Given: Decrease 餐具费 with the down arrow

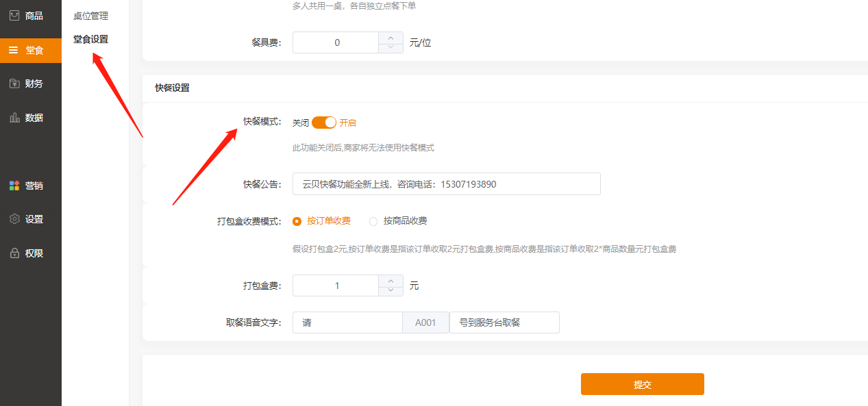Looking at the screenshot, I should coord(390,47).
